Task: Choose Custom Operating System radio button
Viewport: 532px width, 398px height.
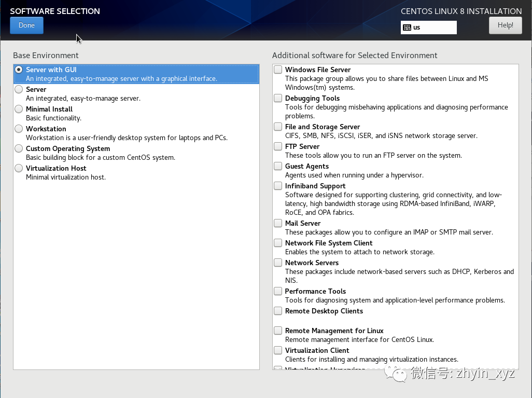Action: point(19,148)
